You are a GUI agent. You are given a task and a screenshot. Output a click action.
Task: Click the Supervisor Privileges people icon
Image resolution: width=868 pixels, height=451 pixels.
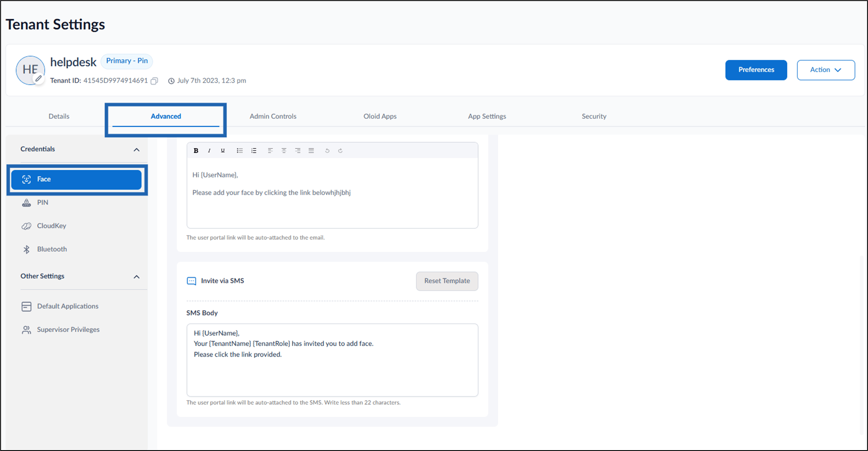[26, 330]
